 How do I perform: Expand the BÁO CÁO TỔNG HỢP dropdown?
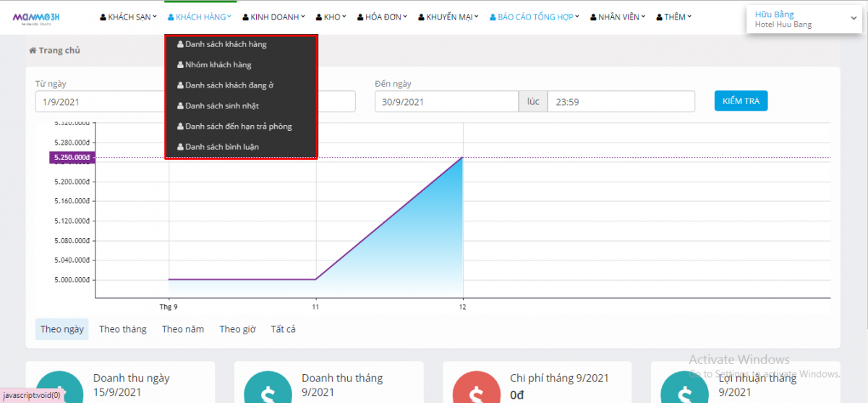pyautogui.click(x=535, y=17)
